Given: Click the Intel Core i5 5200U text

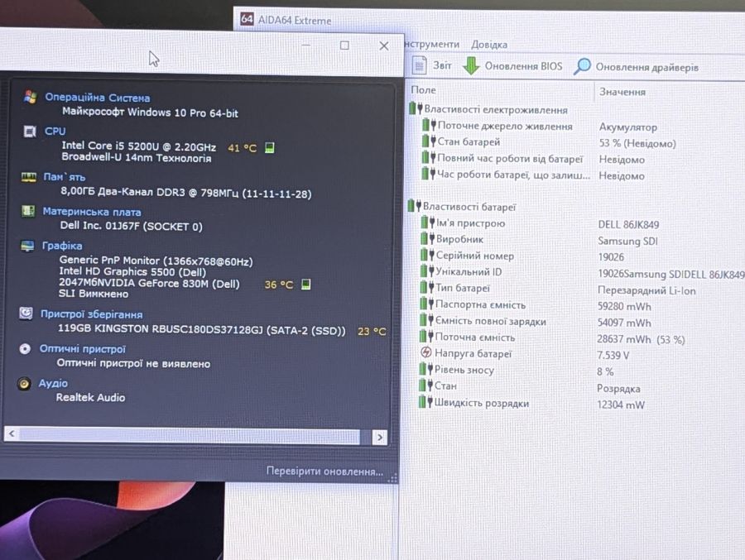Looking at the screenshot, I should click(139, 146).
